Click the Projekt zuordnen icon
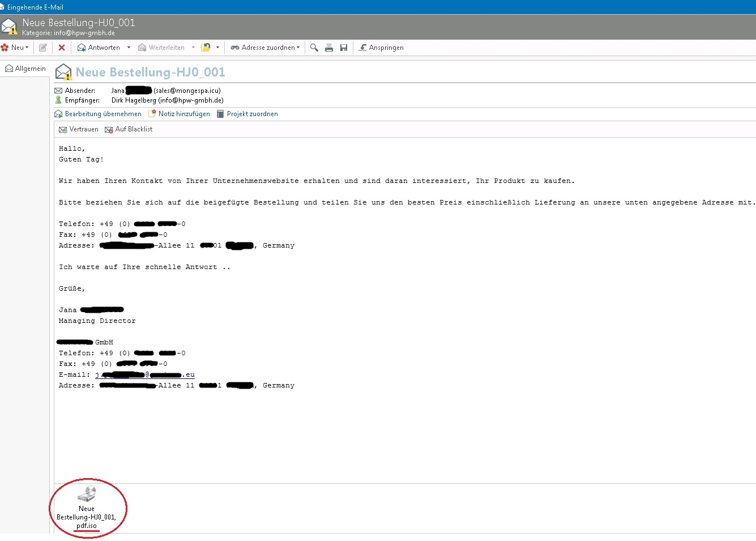Image resolution: width=756 pixels, height=541 pixels. tap(221, 114)
